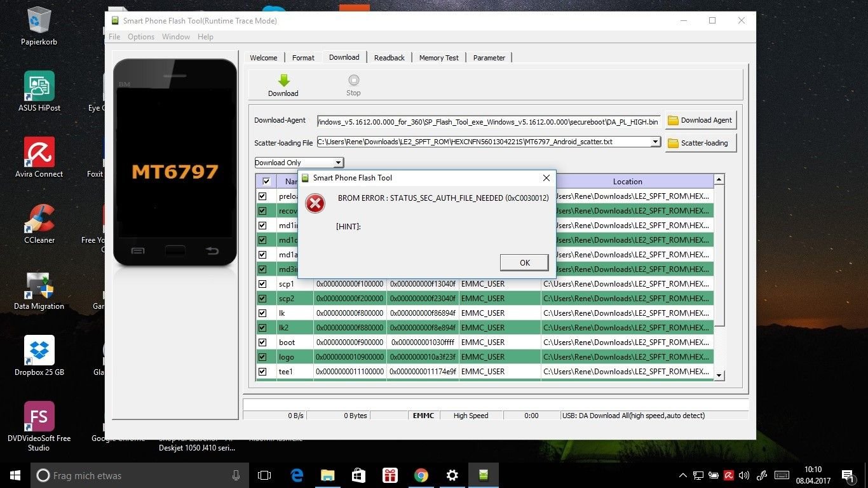Uncheck the logo partition checkbox
Viewport: 868px width, 488px height.
point(262,357)
